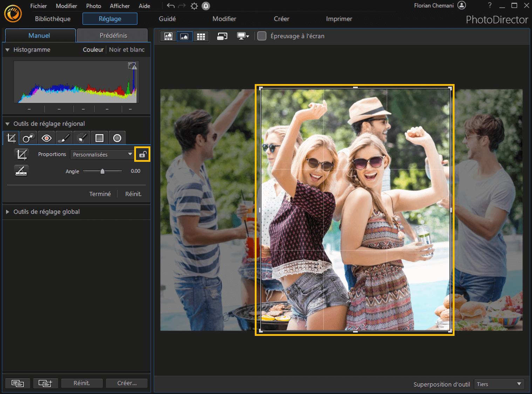Expand the Outils de réglage global section
The height and width of the screenshot is (394, 532).
[x=7, y=212]
